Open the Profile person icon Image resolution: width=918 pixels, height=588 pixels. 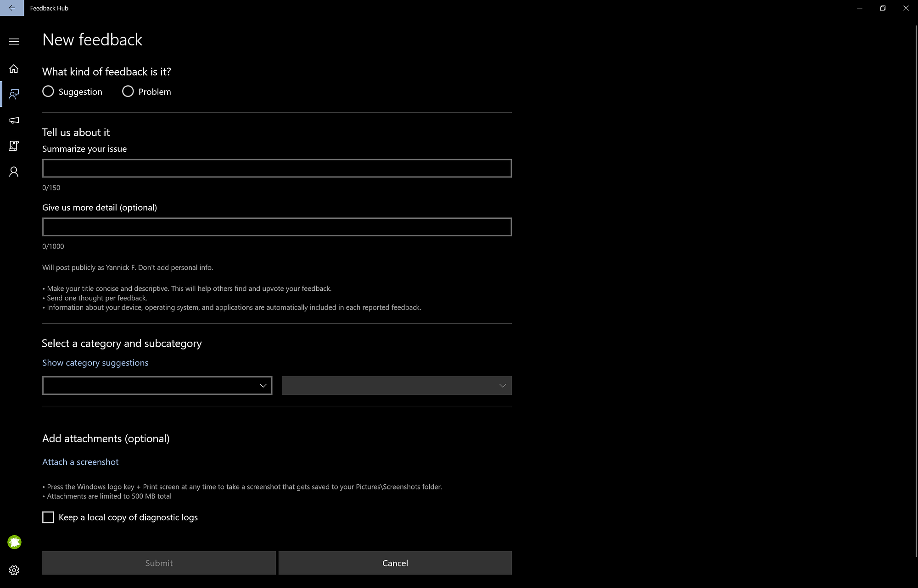click(x=14, y=172)
